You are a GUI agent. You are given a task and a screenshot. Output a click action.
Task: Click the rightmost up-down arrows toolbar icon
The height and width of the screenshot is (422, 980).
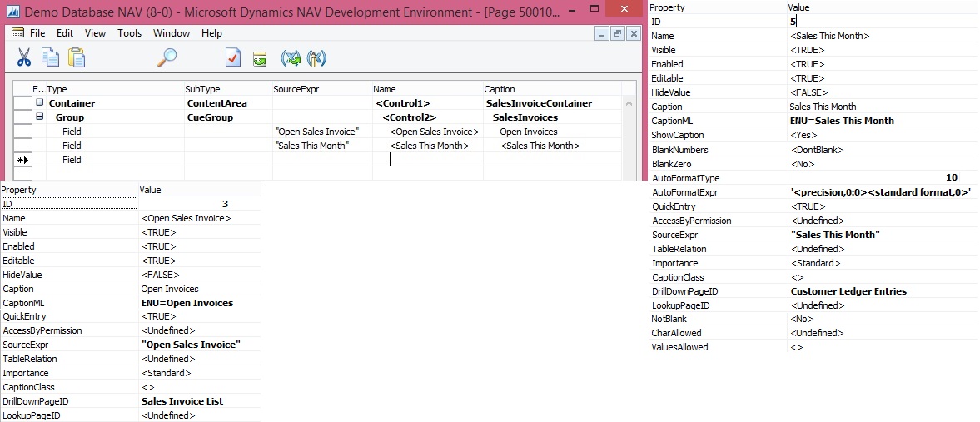point(316,57)
